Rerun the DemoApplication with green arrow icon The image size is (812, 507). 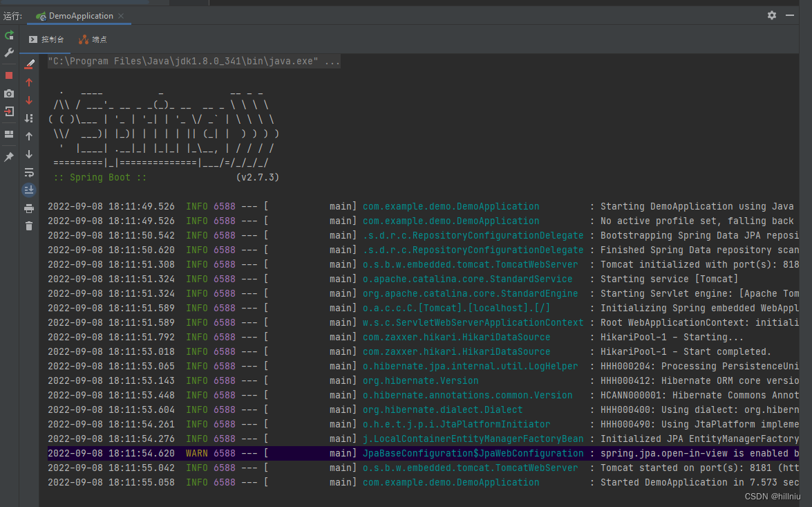[x=9, y=35]
